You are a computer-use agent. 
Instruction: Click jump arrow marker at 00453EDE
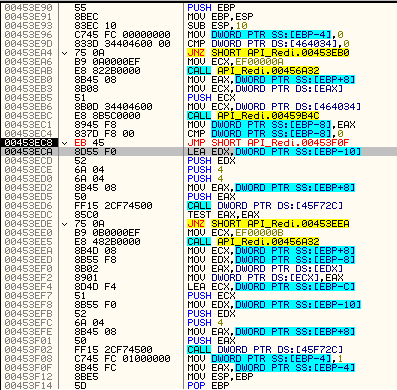pos(65,224)
